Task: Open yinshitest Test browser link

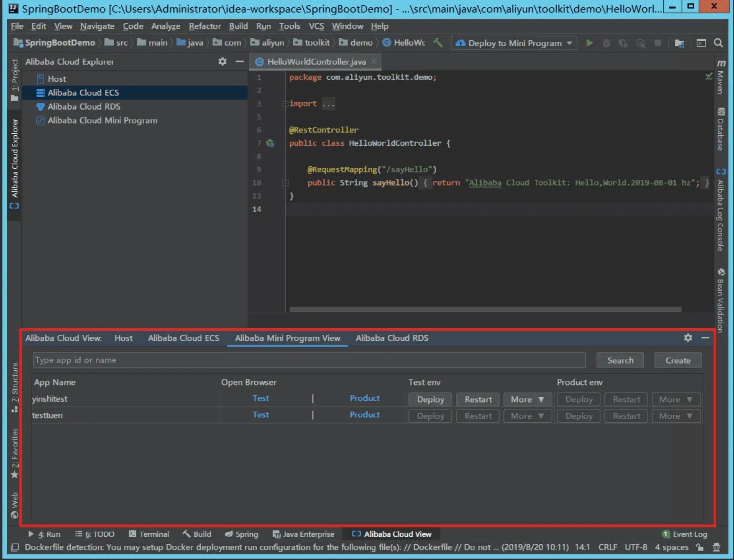Action: coord(261,399)
